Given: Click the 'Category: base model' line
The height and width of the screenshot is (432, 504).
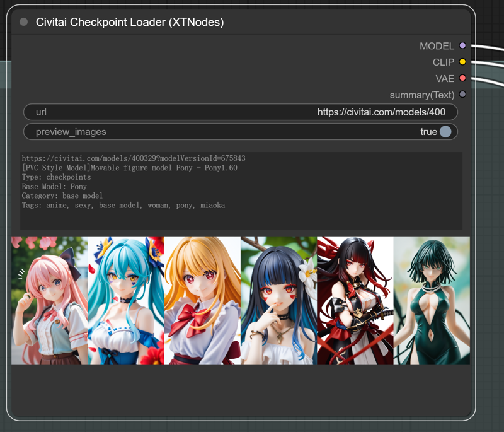Looking at the screenshot, I should pyautogui.click(x=62, y=196).
